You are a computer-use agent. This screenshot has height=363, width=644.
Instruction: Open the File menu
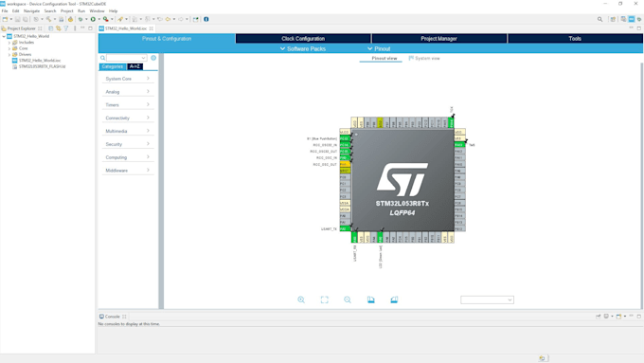5,11
